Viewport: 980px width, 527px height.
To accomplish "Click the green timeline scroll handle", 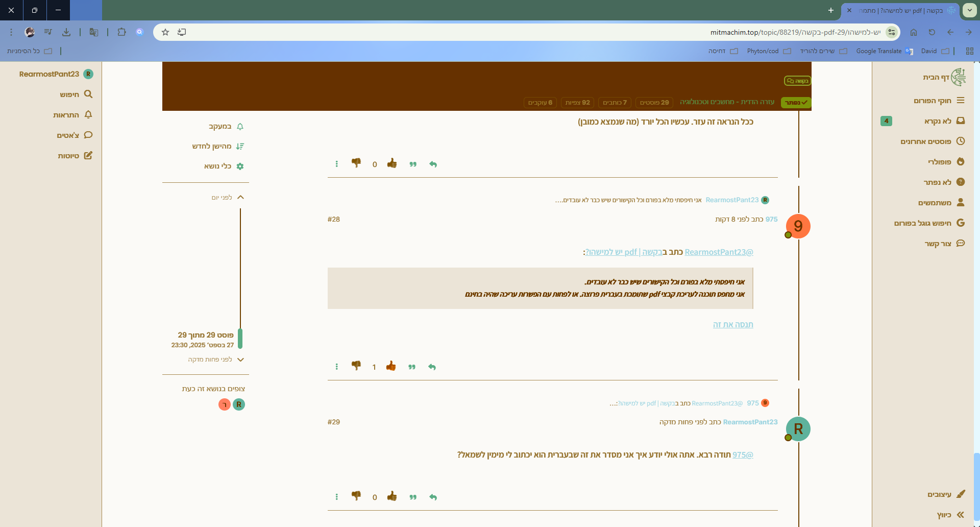I will coord(240,339).
